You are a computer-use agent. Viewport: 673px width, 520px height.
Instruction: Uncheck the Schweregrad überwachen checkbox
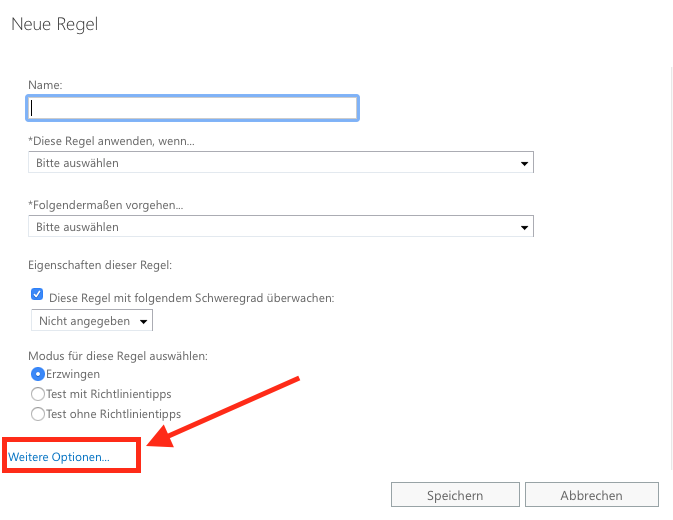click(x=37, y=294)
